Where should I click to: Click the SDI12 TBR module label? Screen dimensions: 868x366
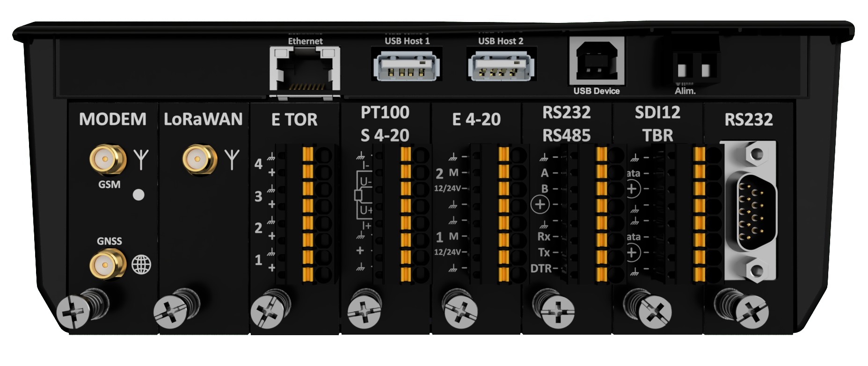click(x=657, y=124)
